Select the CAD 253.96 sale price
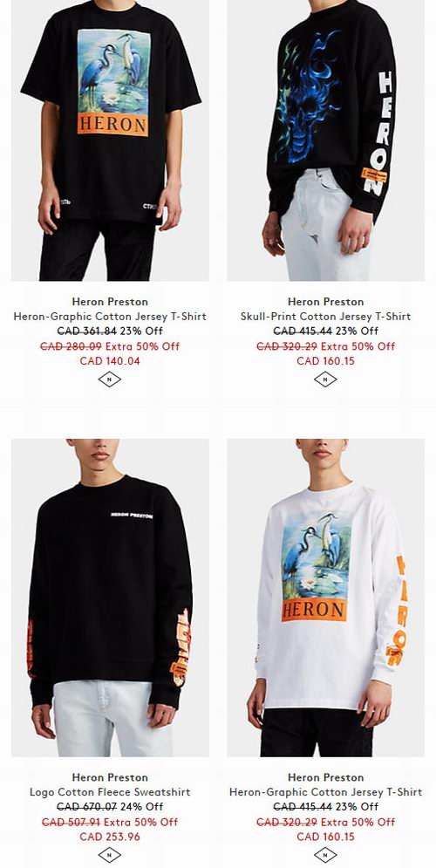The image size is (436, 868). pyautogui.click(x=110, y=837)
